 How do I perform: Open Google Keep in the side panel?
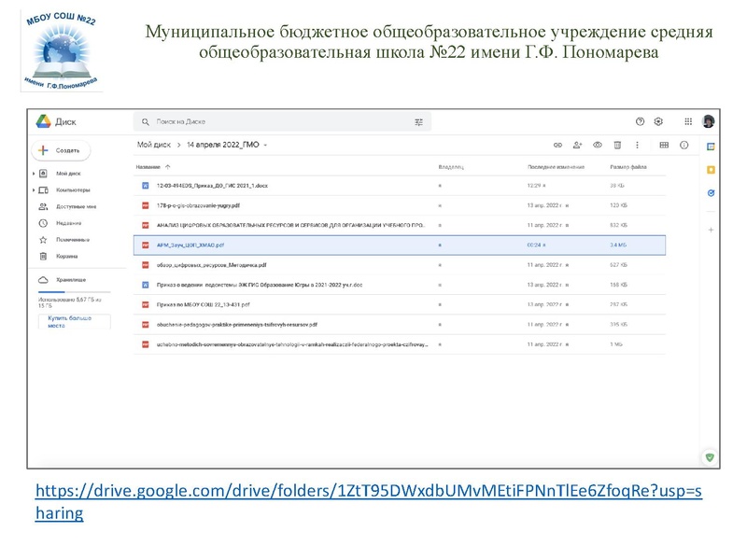point(710,169)
